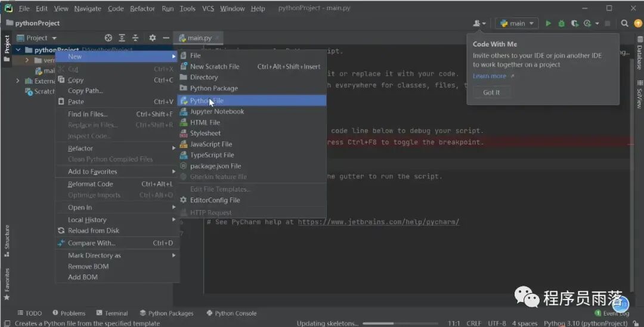Choose HTML File in New submenu
This screenshot has width=644, height=327.
coord(252,122)
